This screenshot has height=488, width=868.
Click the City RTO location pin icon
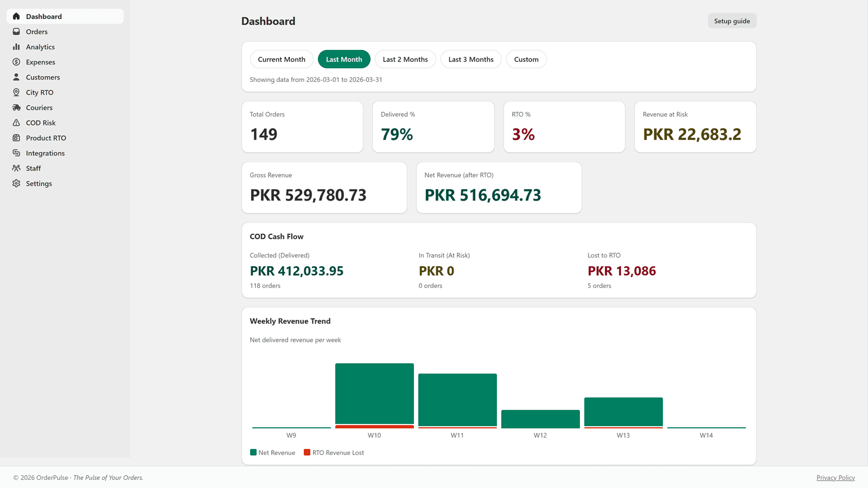16,92
